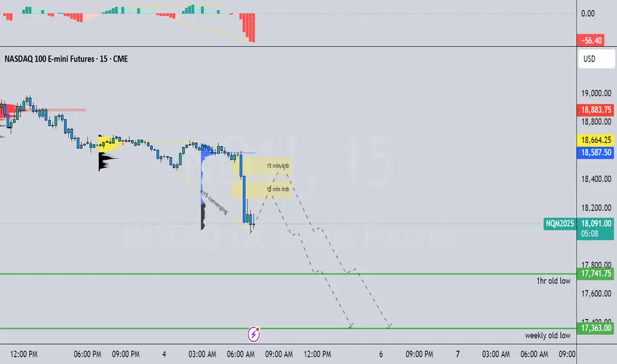Click the 05:08 bar countdown timer
The width and height of the screenshot is (617, 364).
click(589, 234)
